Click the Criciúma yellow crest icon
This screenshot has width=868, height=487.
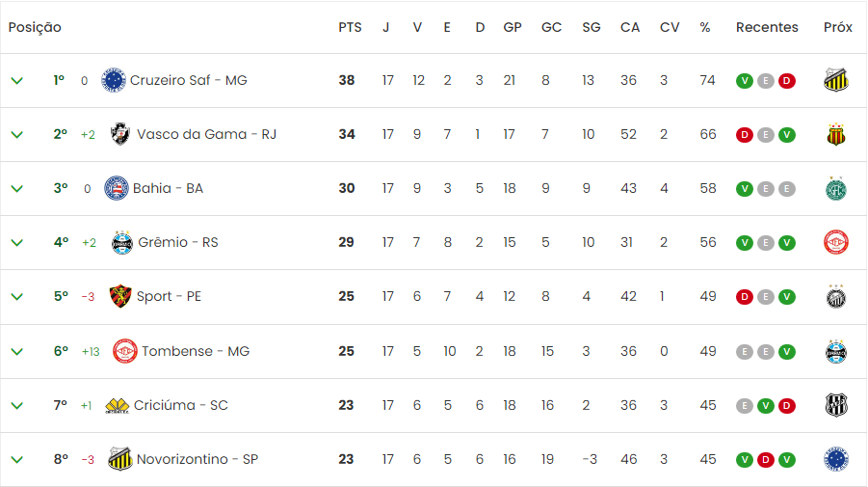tap(117, 406)
